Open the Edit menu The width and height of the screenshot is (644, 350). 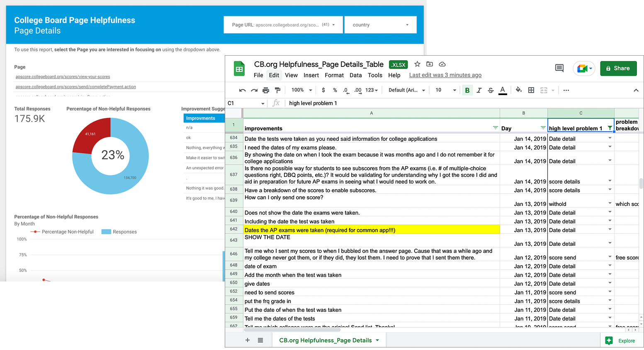(274, 75)
